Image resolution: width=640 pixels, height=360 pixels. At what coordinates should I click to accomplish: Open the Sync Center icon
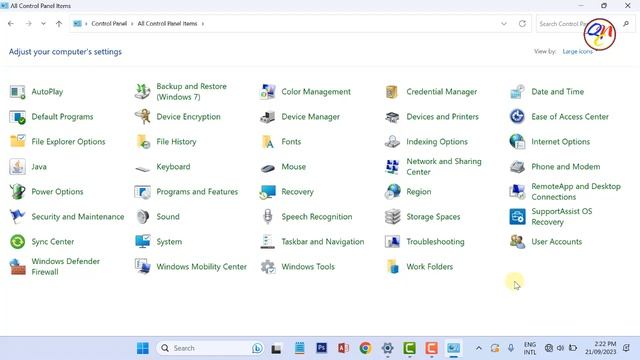[x=18, y=242]
